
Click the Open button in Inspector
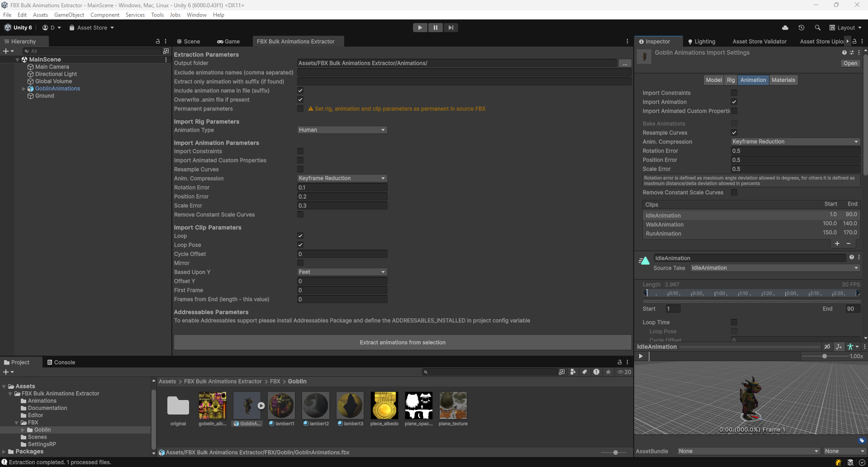click(850, 63)
